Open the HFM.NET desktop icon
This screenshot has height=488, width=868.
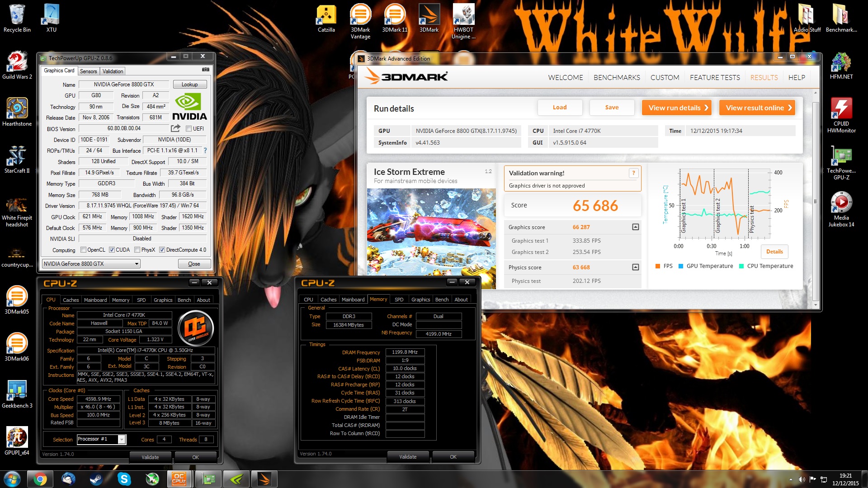tap(841, 66)
